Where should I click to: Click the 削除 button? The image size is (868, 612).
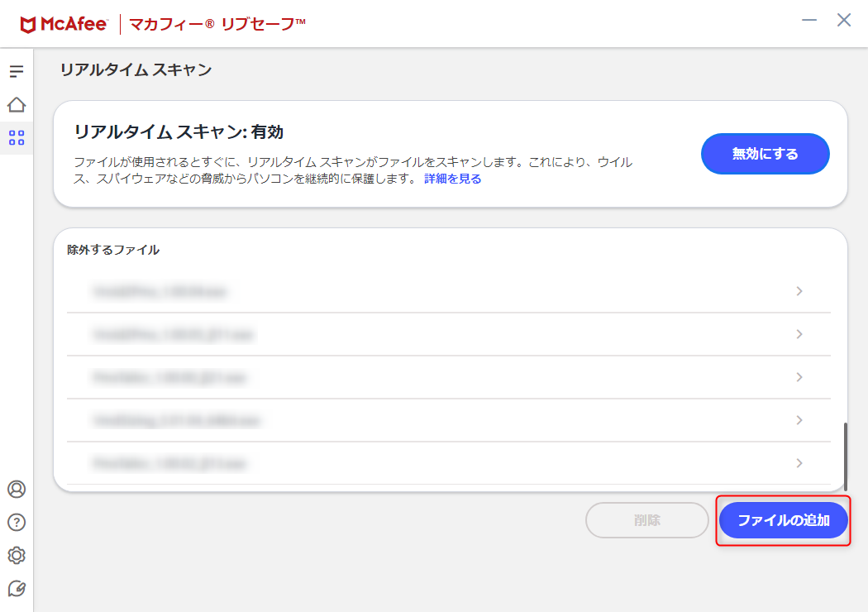tap(647, 521)
